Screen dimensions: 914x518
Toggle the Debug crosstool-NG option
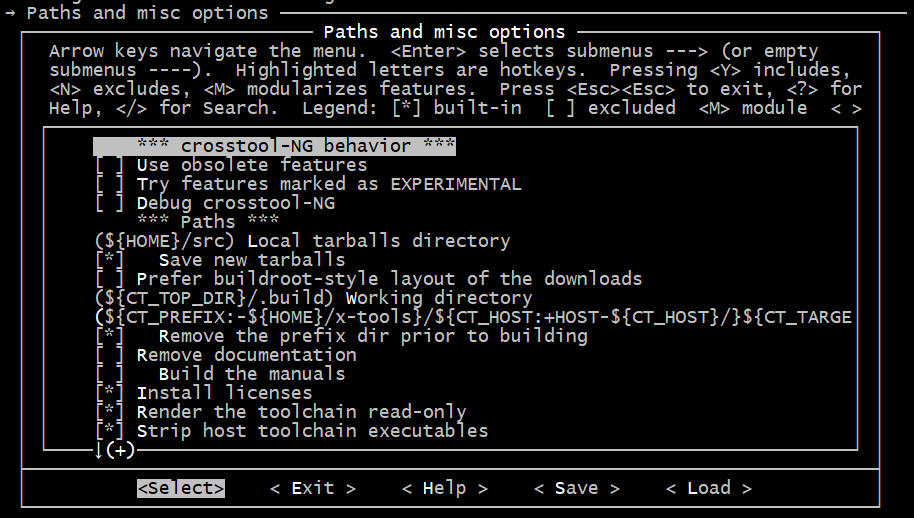(x=110, y=203)
